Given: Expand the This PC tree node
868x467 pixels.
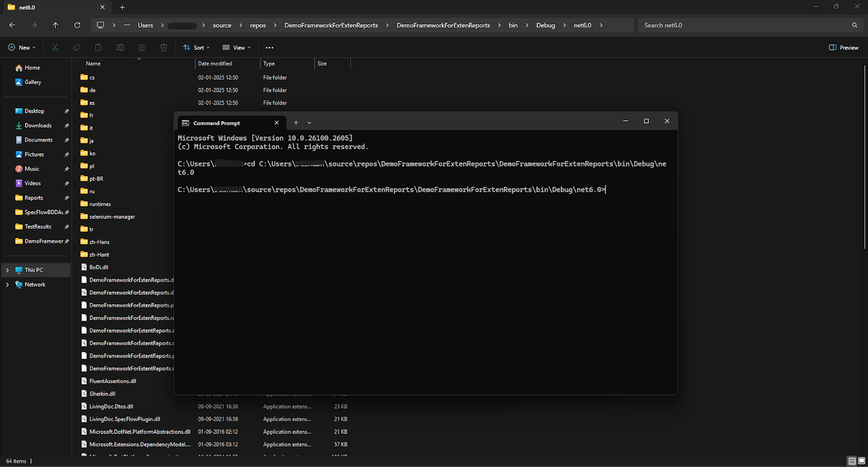Looking at the screenshot, I should point(7,270).
